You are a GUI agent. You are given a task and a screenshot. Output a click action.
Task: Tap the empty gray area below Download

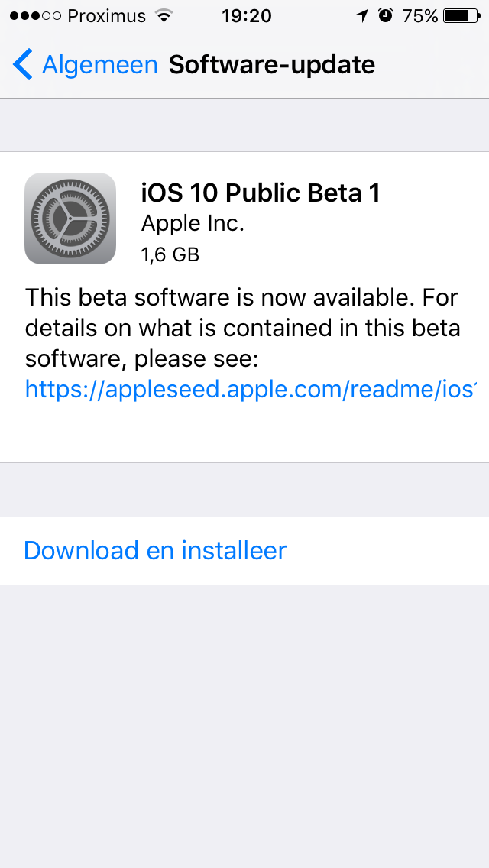point(244,727)
